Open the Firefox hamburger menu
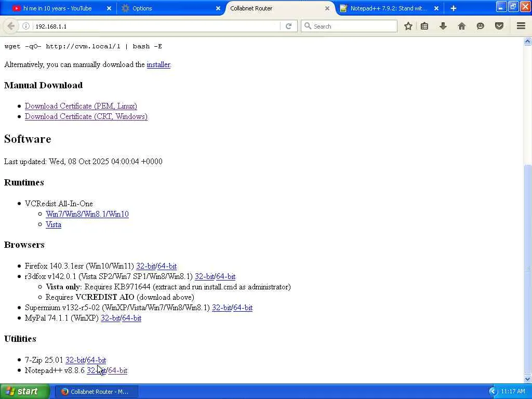532x399 pixels. (521, 26)
